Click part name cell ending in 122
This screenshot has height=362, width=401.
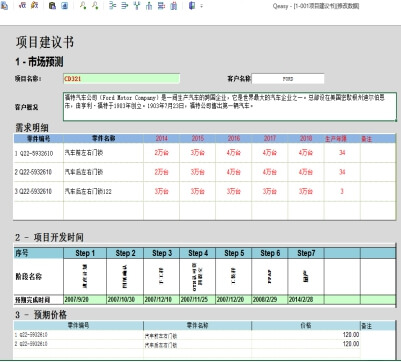coord(103,192)
